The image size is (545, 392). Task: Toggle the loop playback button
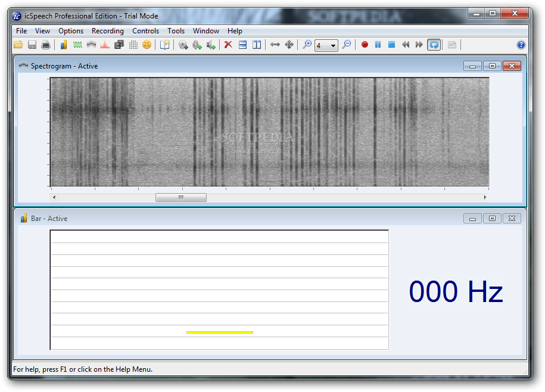pyautogui.click(x=434, y=45)
